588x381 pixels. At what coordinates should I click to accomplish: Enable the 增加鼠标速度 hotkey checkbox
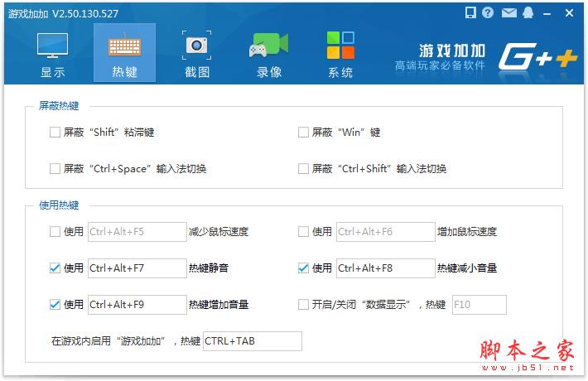click(x=303, y=232)
